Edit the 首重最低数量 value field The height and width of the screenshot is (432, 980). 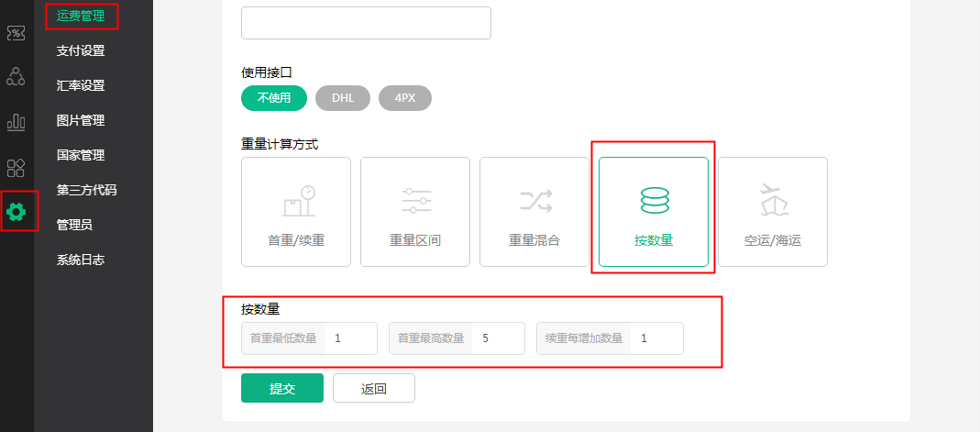350,338
